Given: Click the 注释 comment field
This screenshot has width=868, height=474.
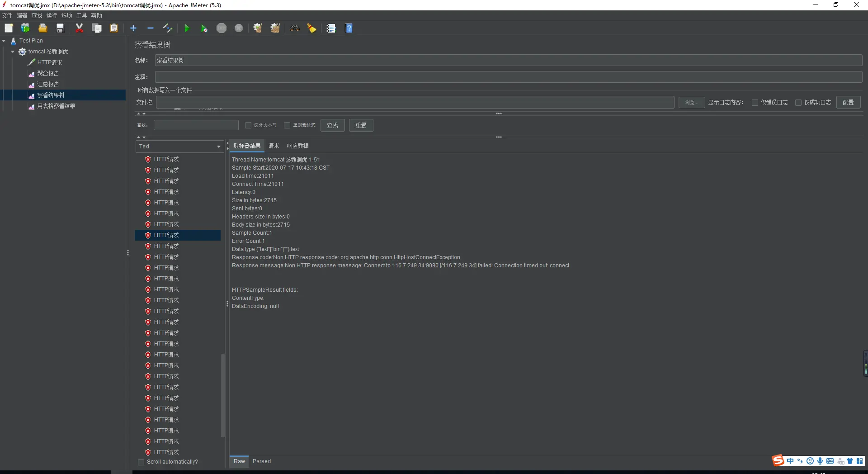Looking at the screenshot, I should click(x=509, y=77).
